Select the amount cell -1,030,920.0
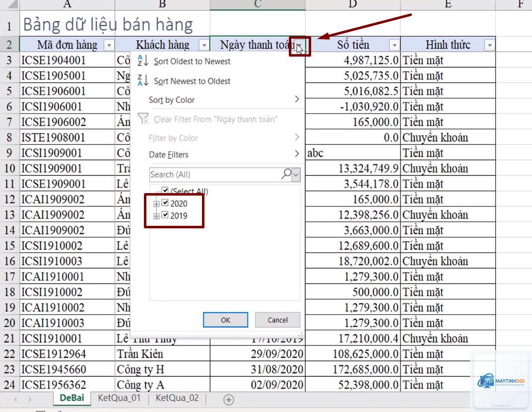 (353, 106)
